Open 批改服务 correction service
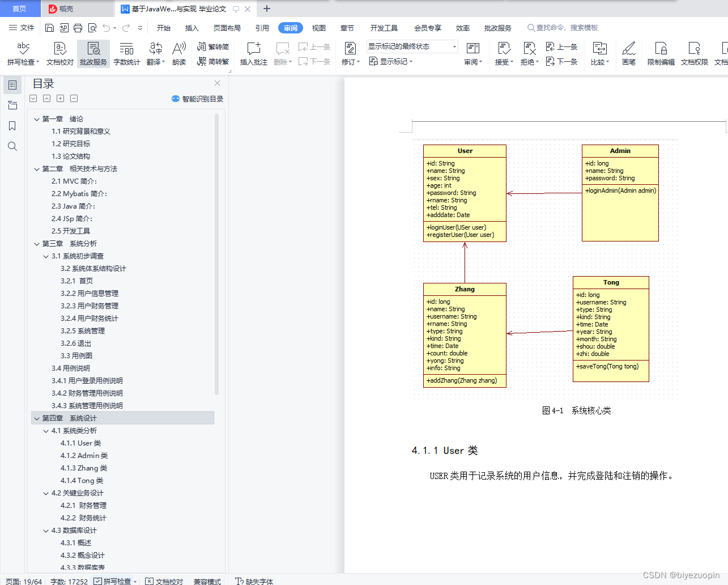Image resolution: width=728 pixels, height=585 pixels. [93, 53]
